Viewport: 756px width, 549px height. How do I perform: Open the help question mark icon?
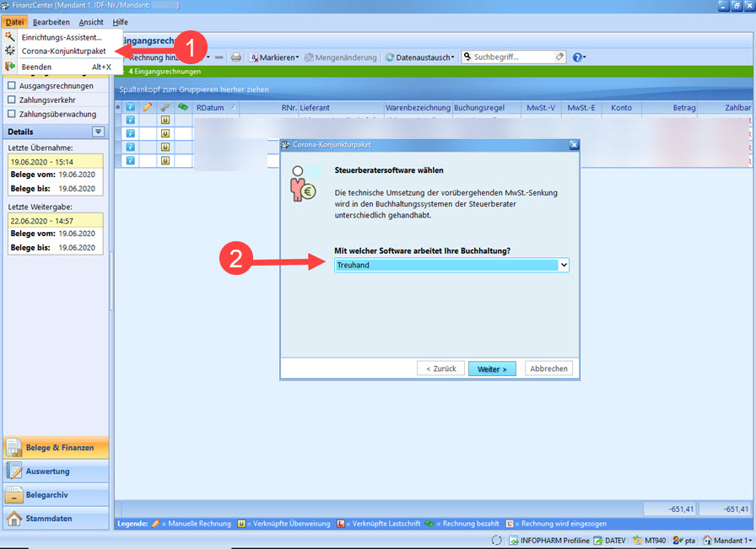point(578,57)
